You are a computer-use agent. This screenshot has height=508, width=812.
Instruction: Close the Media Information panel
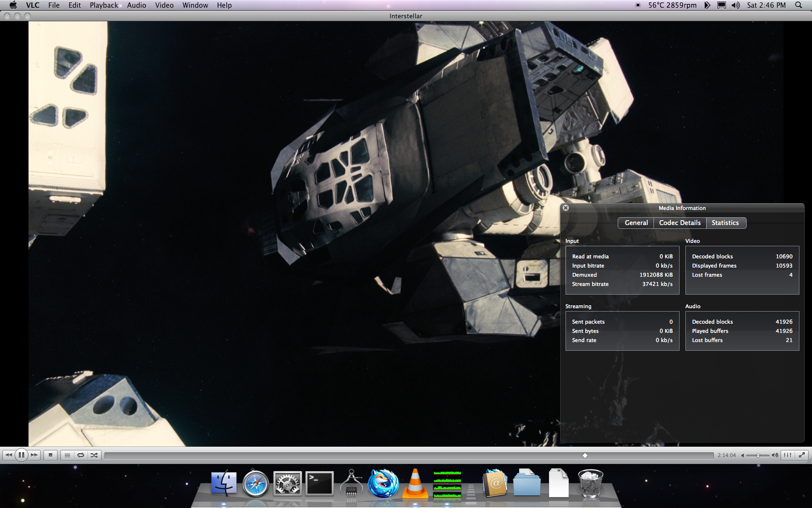pyautogui.click(x=565, y=208)
